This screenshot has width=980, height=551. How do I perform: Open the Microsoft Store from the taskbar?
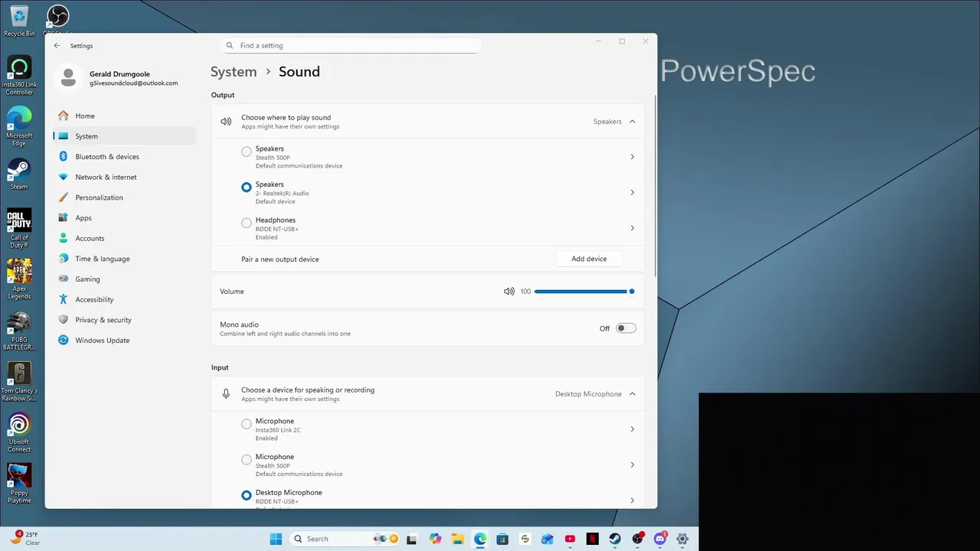tap(502, 539)
